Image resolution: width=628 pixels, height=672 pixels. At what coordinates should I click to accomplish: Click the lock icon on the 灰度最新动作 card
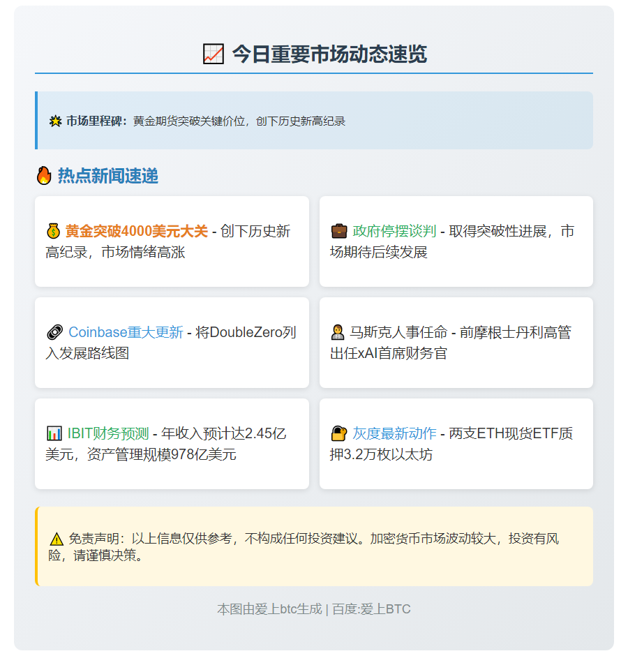click(338, 433)
